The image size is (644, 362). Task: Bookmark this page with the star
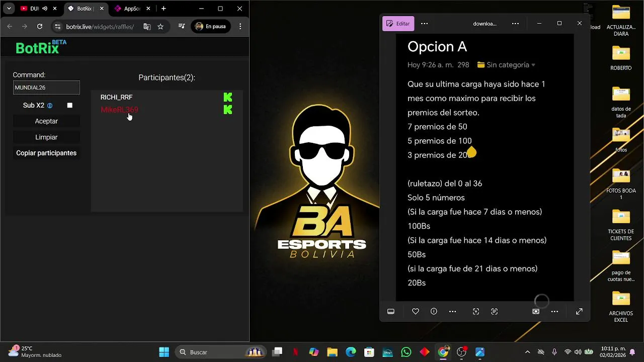[x=160, y=27]
